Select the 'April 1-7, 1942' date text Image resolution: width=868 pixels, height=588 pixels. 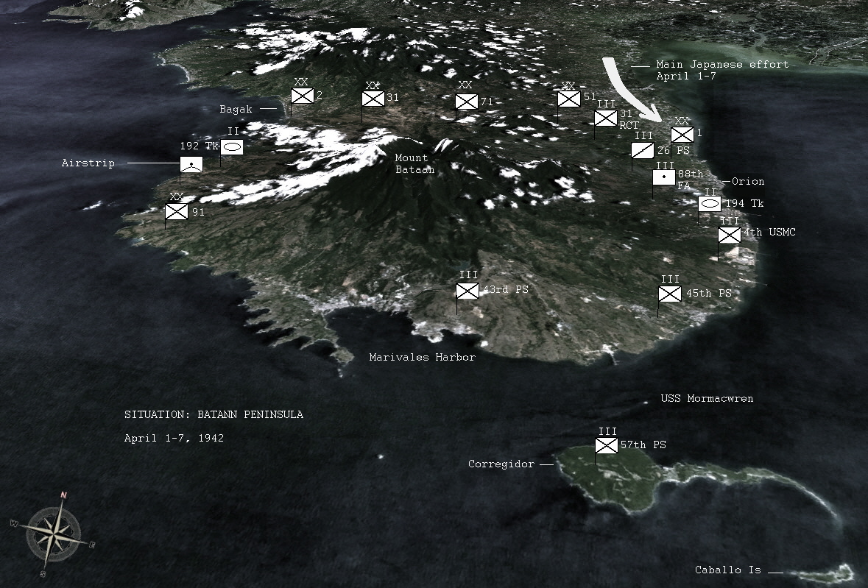point(174,438)
